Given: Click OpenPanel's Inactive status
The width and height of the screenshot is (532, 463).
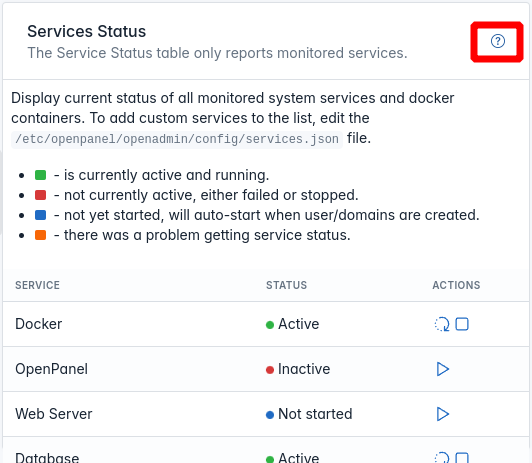Looking at the screenshot, I should pos(298,369).
